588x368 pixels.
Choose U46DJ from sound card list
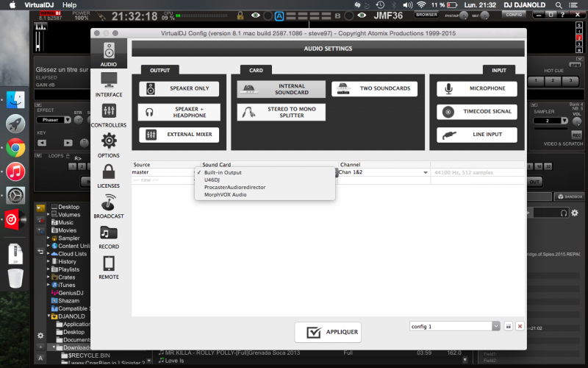pyautogui.click(x=214, y=180)
